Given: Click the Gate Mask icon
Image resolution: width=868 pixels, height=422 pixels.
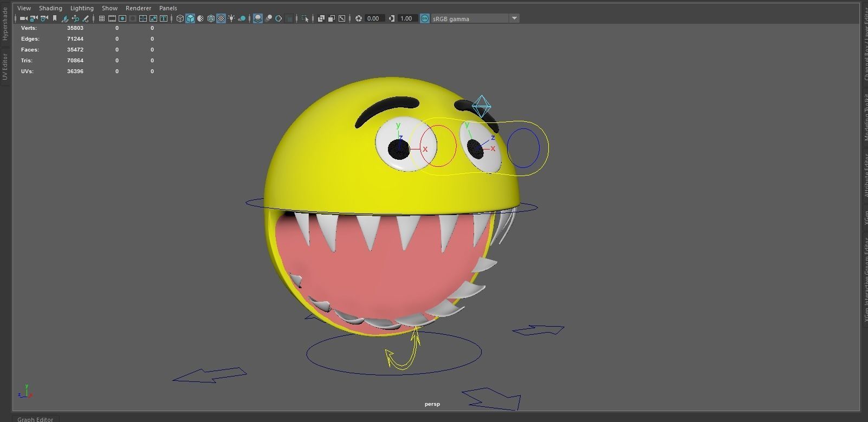Looking at the screenshot, I should coord(133,18).
